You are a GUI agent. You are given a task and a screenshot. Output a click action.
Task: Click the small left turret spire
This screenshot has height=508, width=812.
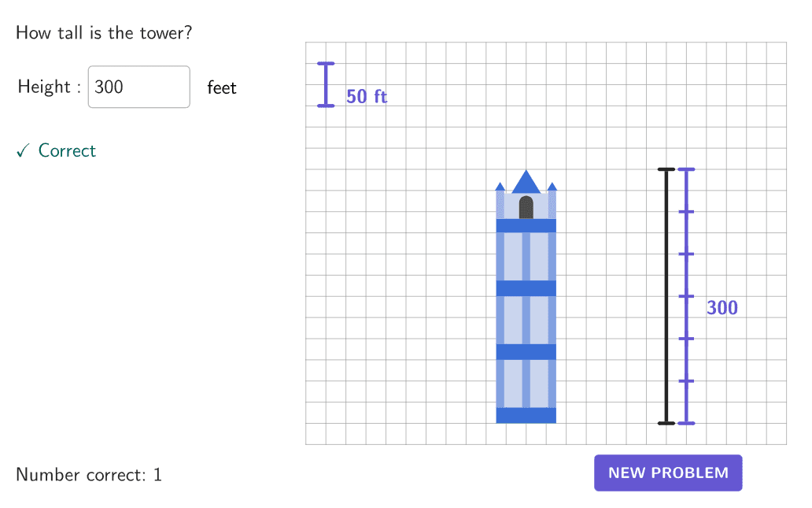(x=500, y=187)
